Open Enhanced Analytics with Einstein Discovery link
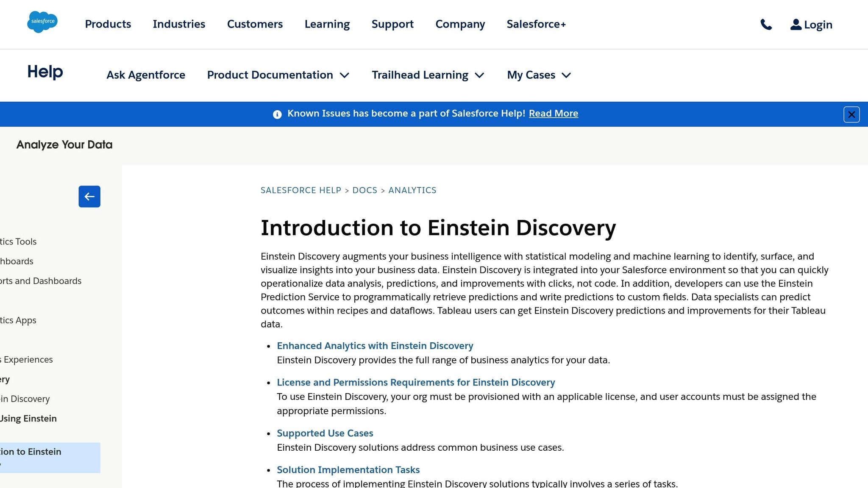The image size is (868, 488). [x=375, y=346]
